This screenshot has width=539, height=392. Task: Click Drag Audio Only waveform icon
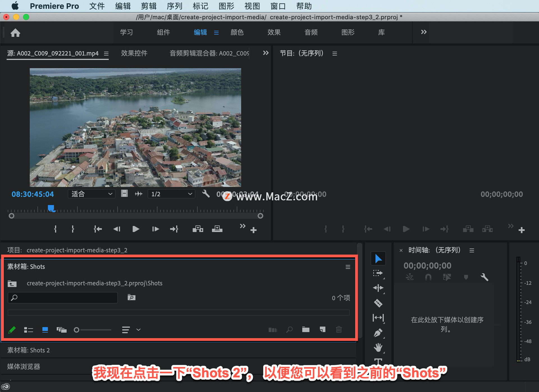[139, 194]
